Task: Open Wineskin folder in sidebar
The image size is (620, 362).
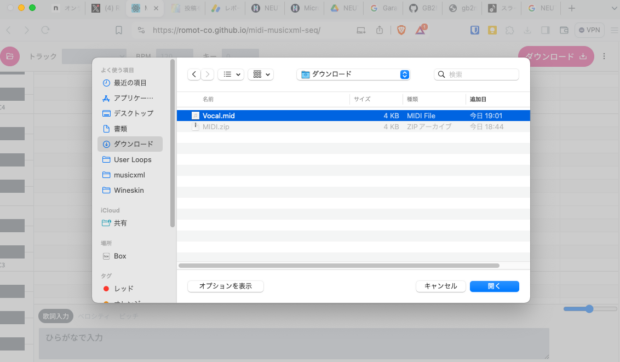Action: 130,190
